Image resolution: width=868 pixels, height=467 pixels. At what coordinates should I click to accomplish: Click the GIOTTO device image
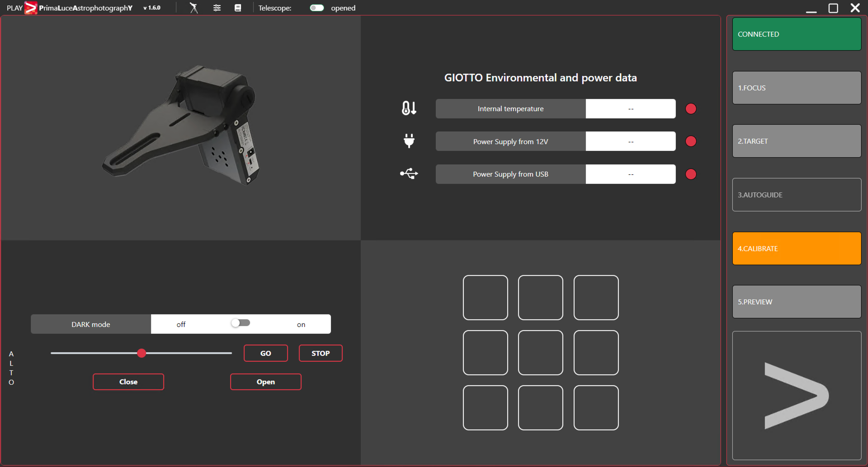181,126
